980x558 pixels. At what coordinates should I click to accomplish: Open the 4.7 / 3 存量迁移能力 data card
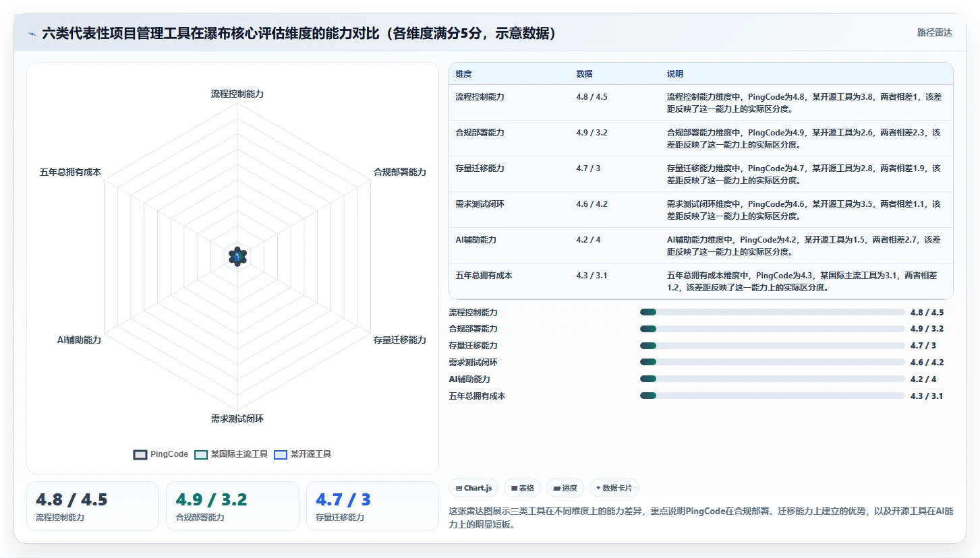(372, 506)
